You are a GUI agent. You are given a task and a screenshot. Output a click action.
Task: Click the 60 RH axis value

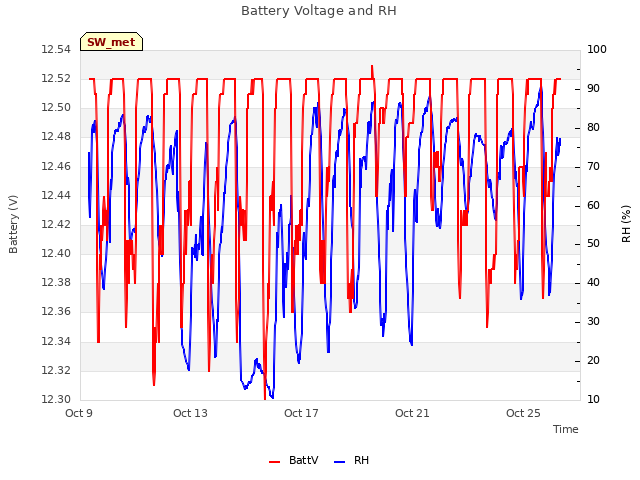point(593,205)
